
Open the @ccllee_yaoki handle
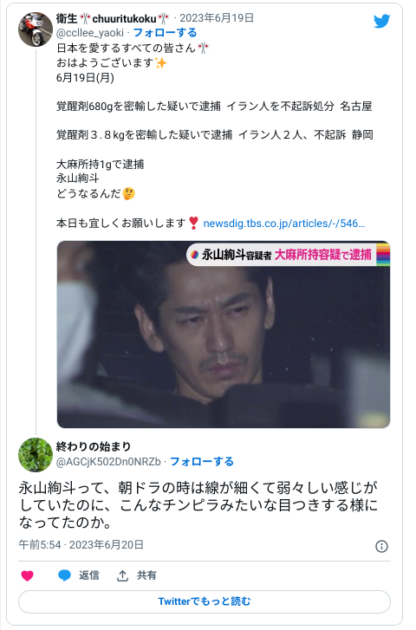point(90,33)
